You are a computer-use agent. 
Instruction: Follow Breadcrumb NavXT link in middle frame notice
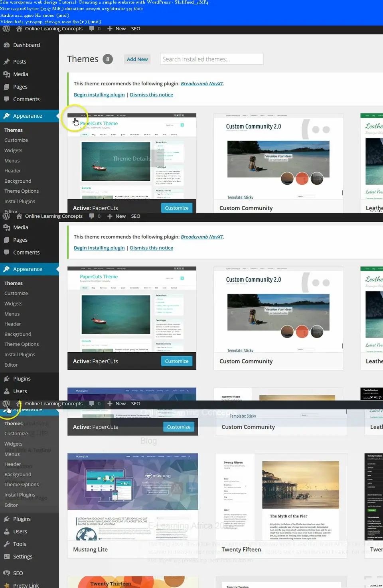click(202, 237)
